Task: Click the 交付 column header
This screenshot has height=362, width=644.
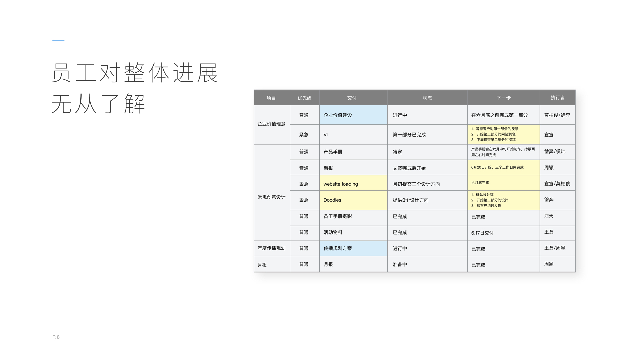Action: point(353,98)
